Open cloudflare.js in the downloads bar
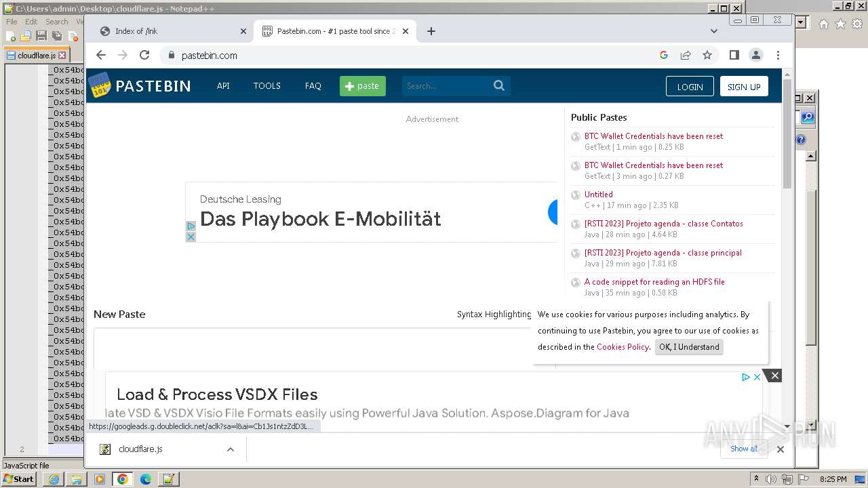868x488 pixels. click(x=140, y=449)
